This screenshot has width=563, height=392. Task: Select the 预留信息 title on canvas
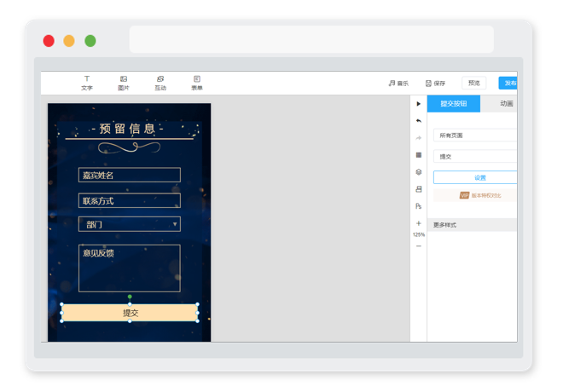pyautogui.click(x=127, y=129)
